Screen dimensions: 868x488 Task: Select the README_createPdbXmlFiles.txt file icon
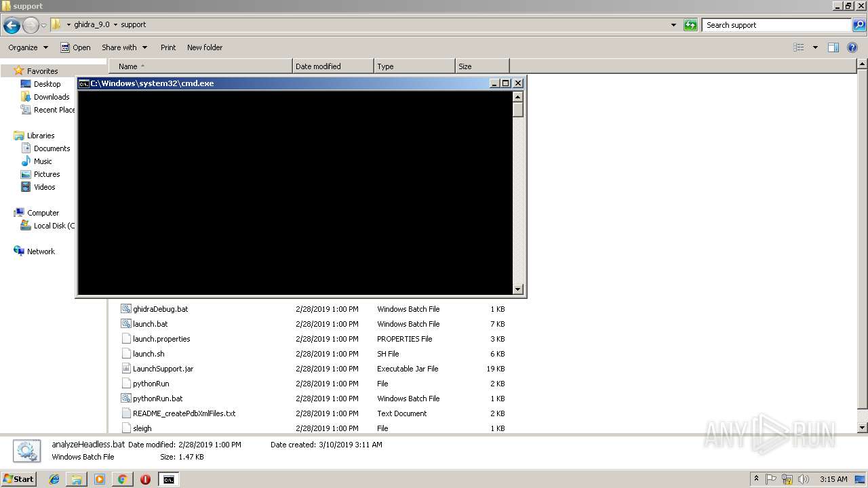[x=126, y=413]
